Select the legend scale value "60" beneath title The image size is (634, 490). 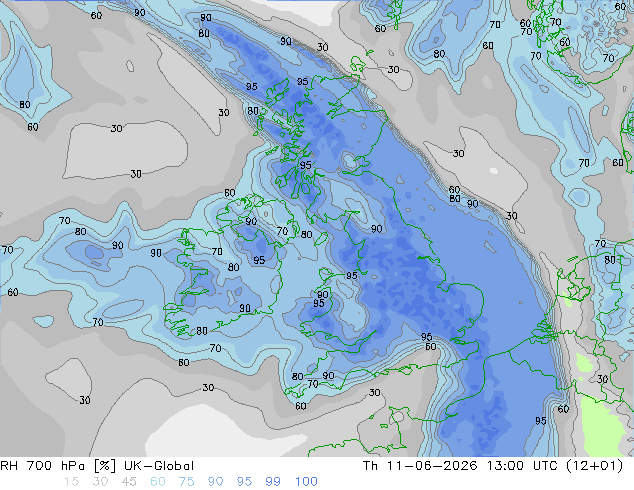tap(158, 482)
